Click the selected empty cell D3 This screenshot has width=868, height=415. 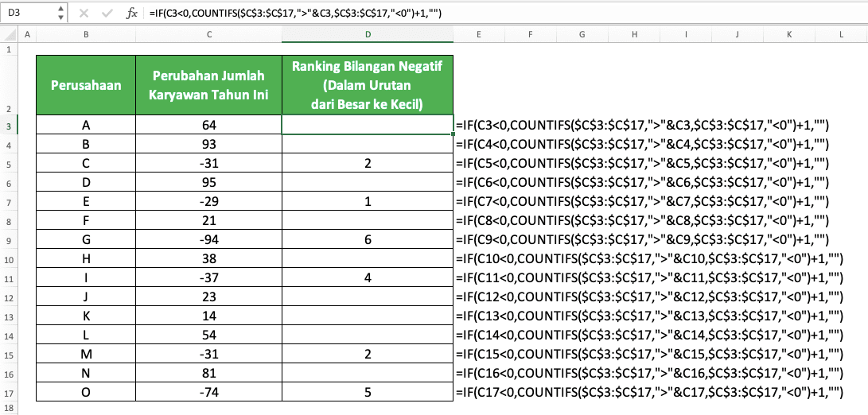click(x=368, y=125)
